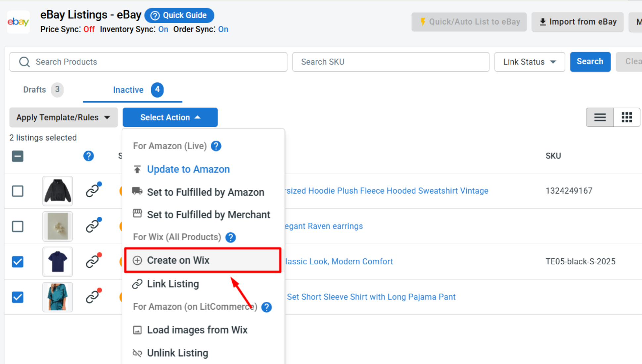Open the Classic Look, Modern Comfort listing link

pyautogui.click(x=339, y=262)
